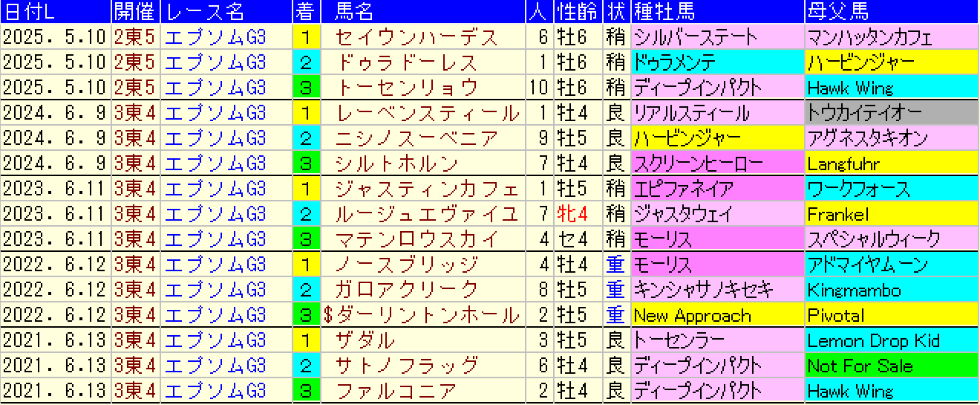The height and width of the screenshot is (405, 980).
Task: Select the yellow New Approach sire cell
Action: click(x=717, y=316)
